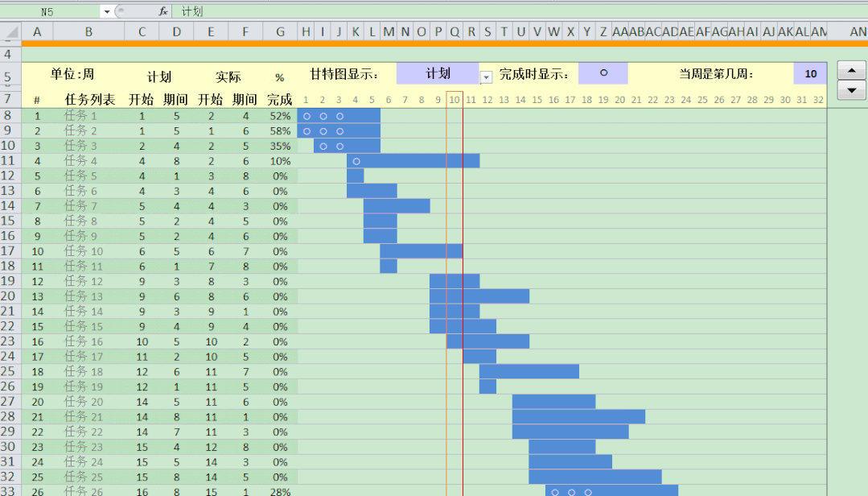This screenshot has width=868, height=496.
Task: Click the 任务 13 task name cell
Action: 88,296
